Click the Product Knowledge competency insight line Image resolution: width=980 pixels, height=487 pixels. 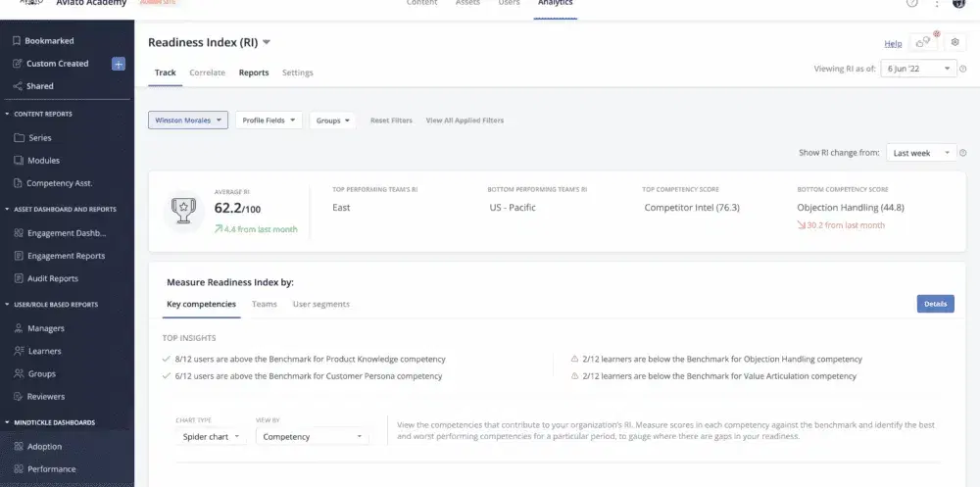310,360
